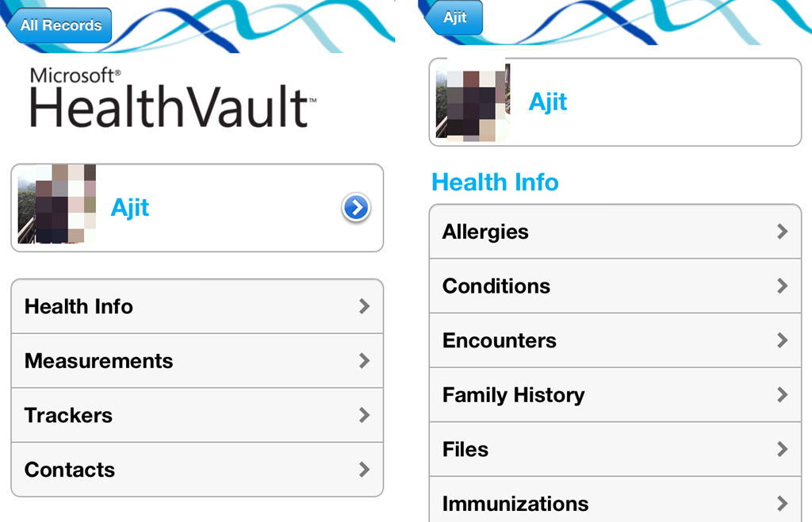Click the blue arrow icon beside Ajit
This screenshot has width=812, height=522.
(356, 208)
